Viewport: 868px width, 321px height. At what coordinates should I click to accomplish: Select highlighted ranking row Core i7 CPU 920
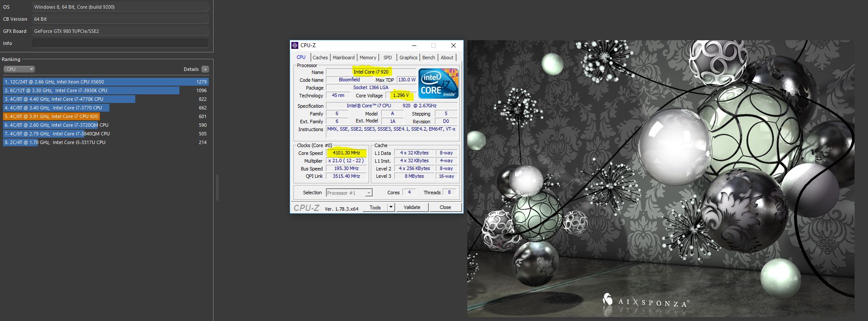click(x=106, y=116)
